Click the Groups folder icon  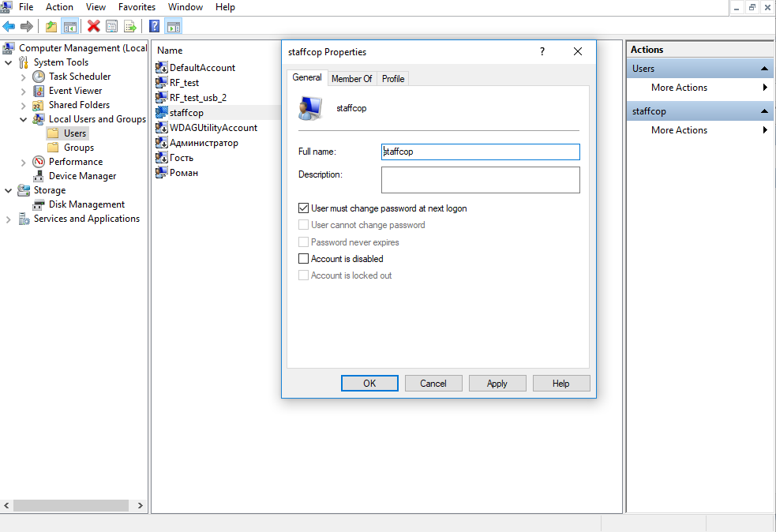[53, 148]
